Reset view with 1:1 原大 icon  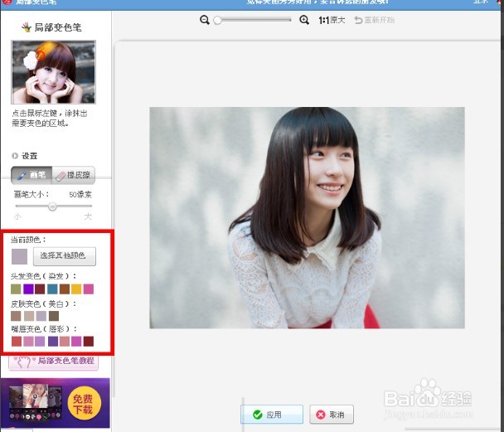click(332, 20)
